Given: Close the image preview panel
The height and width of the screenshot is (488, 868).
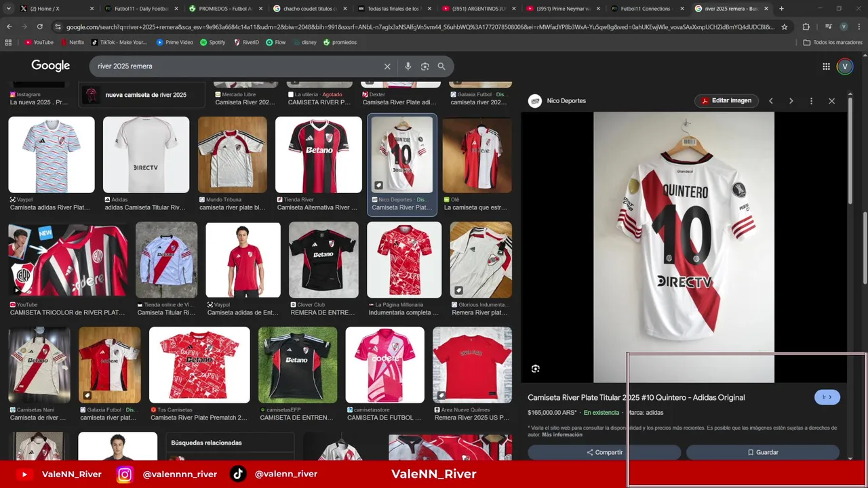Looking at the screenshot, I should click(x=831, y=101).
